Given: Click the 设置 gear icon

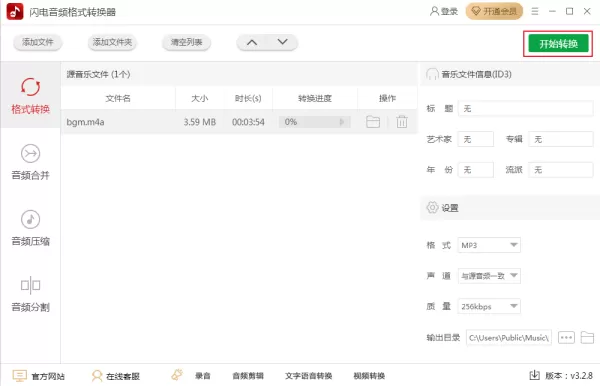Looking at the screenshot, I should pos(432,207).
